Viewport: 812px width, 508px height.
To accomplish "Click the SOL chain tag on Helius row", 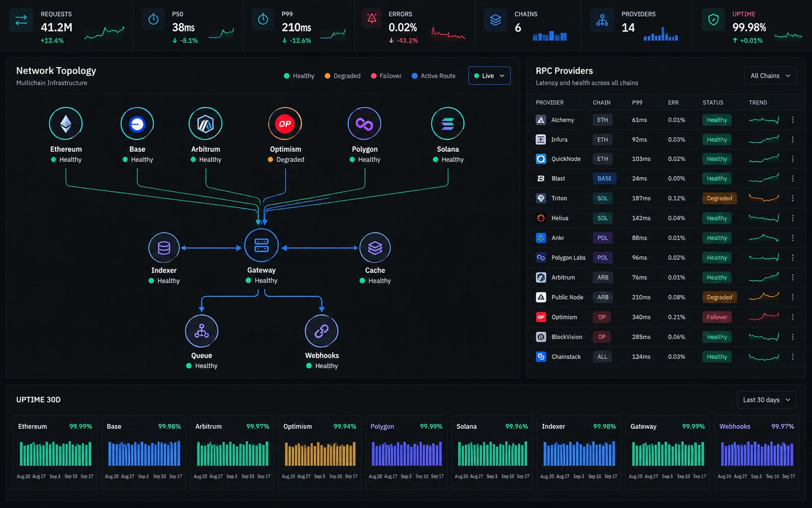I will click(602, 218).
